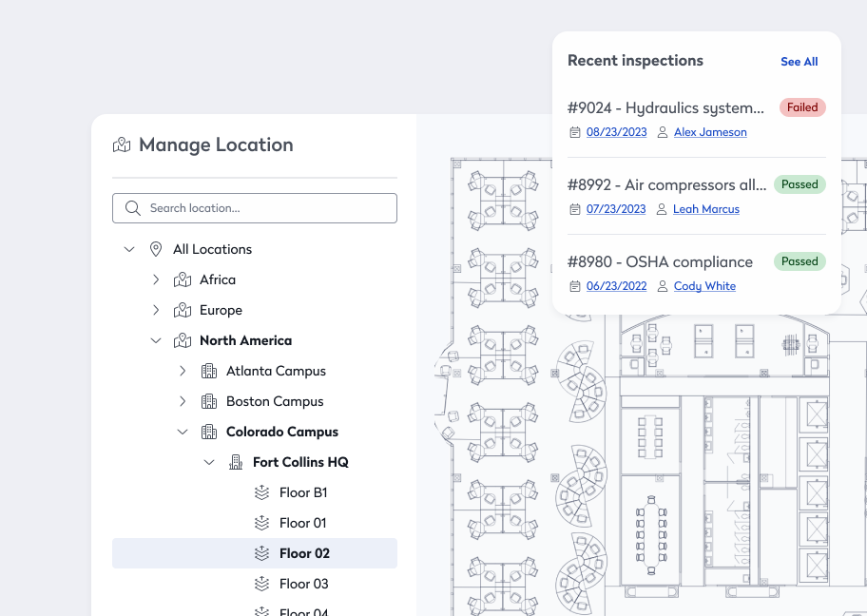
Task: Click the search magnifier icon
Action: tap(133, 208)
